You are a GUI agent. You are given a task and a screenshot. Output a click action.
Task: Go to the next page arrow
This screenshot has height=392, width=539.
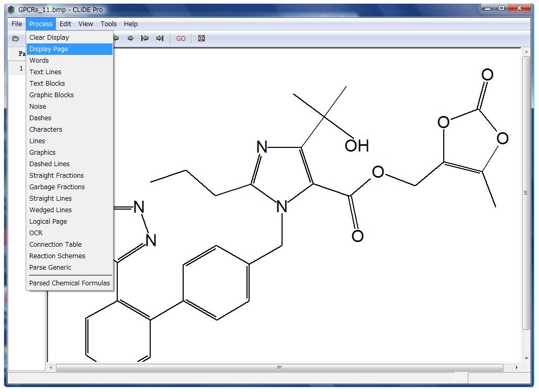pyautogui.click(x=130, y=39)
